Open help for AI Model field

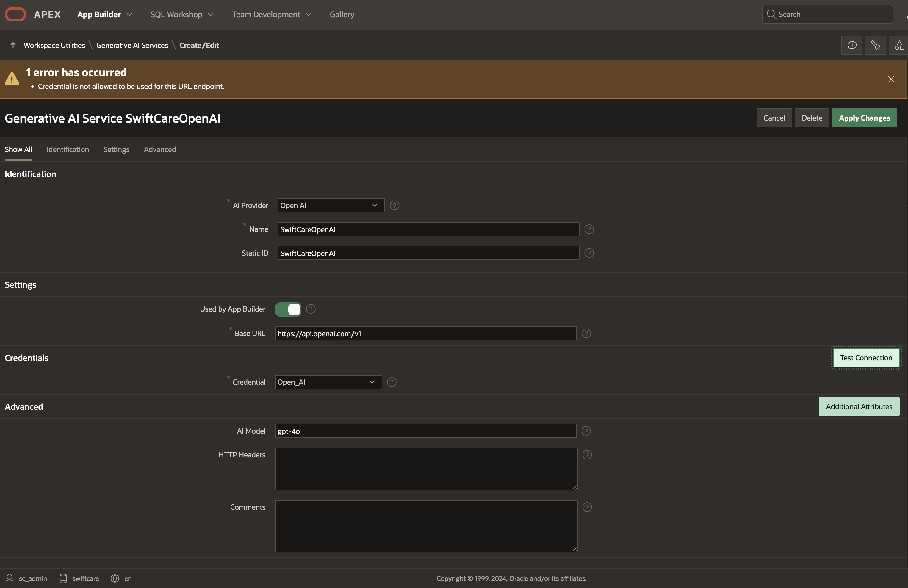pyautogui.click(x=586, y=431)
